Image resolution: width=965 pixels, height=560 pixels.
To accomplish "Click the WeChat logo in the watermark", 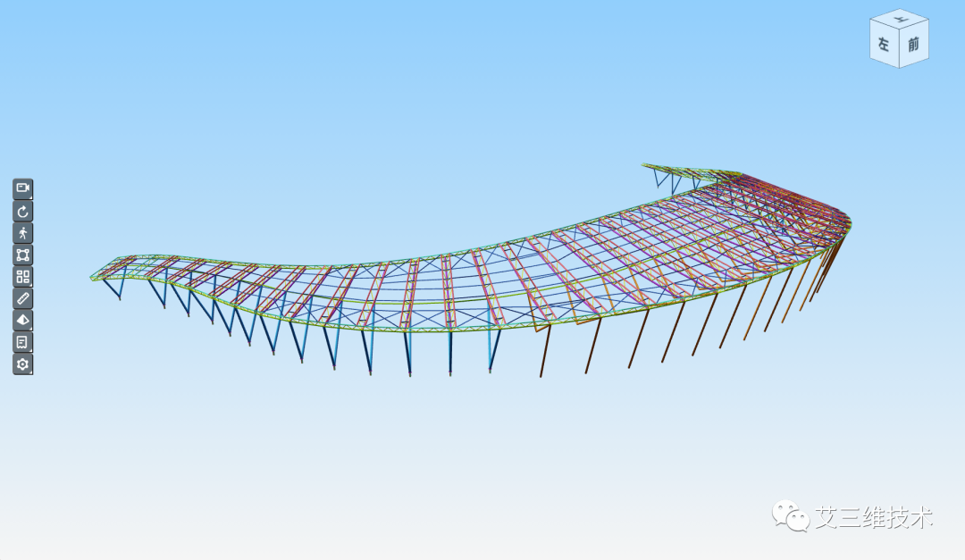I will [791, 515].
